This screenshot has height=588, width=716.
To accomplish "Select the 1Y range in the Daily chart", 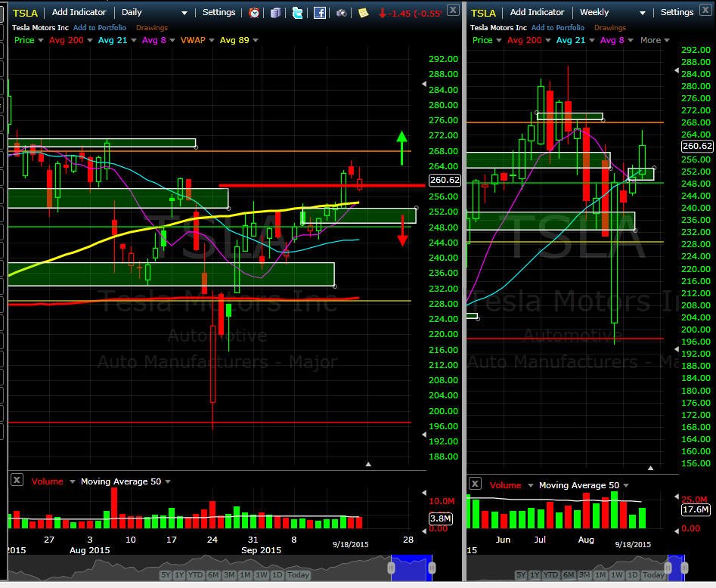I will coord(179,574).
